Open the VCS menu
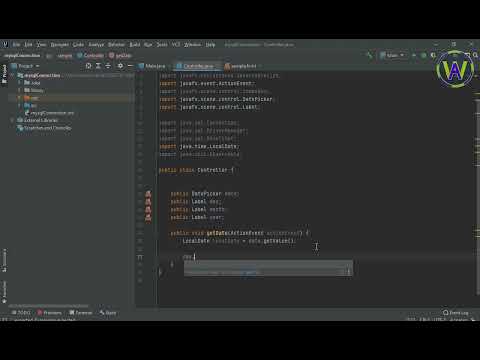 (x=176, y=44)
